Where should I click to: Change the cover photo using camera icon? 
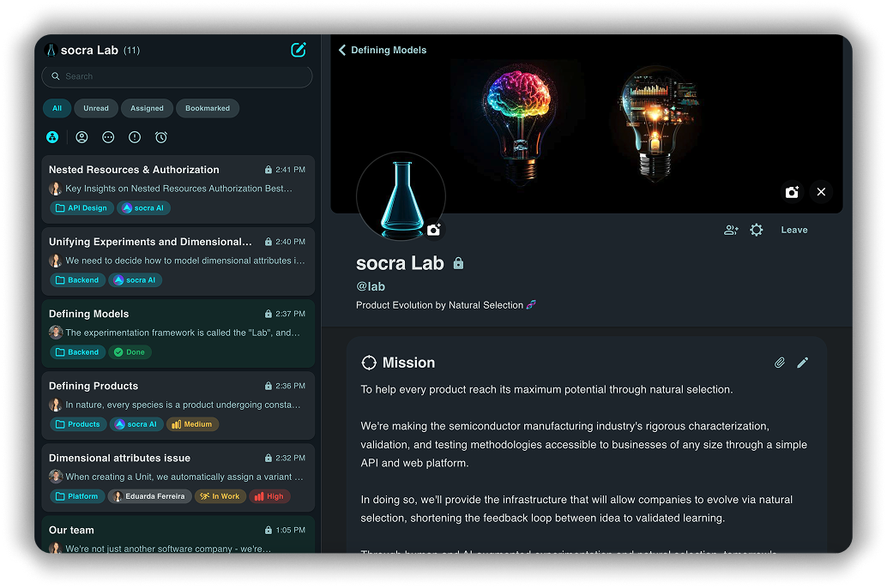[792, 192]
